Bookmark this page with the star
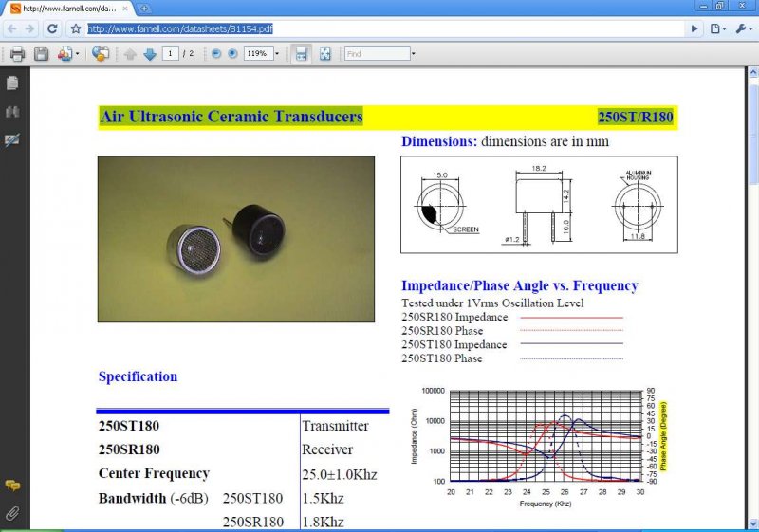Screen dimensions: 759x532 click(x=76, y=28)
